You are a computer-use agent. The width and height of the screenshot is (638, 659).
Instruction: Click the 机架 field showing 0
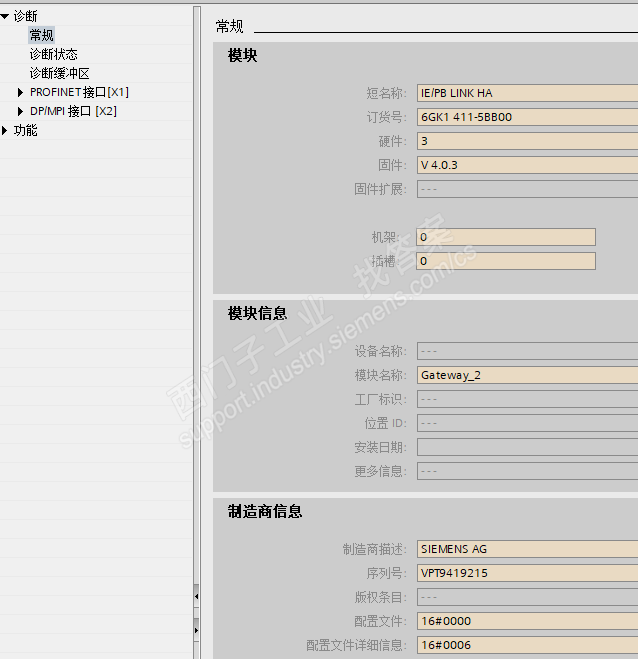[x=506, y=237]
